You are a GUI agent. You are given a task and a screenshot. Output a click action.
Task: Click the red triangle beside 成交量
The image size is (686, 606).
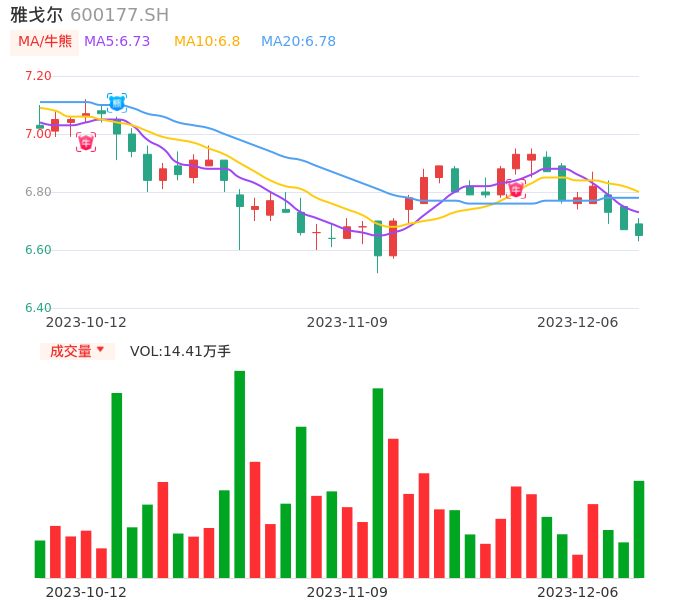(100, 350)
